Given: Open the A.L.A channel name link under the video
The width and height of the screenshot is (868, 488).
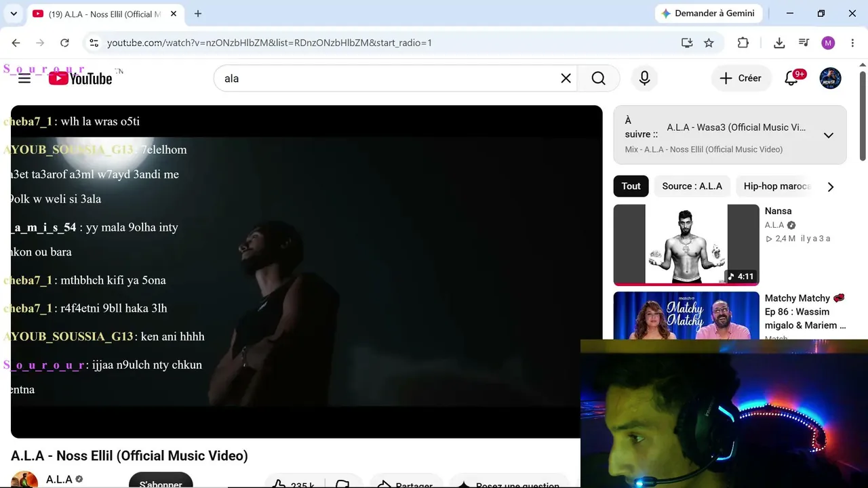Looking at the screenshot, I should tap(59, 479).
